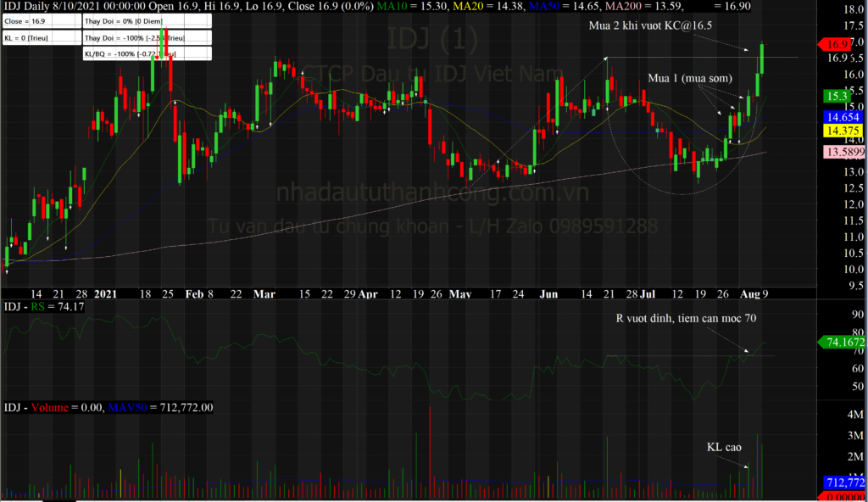Open the nhadaututhanhcong.com.vn watermark link
Image resolution: width=868 pixels, height=502 pixels.
pos(431,194)
